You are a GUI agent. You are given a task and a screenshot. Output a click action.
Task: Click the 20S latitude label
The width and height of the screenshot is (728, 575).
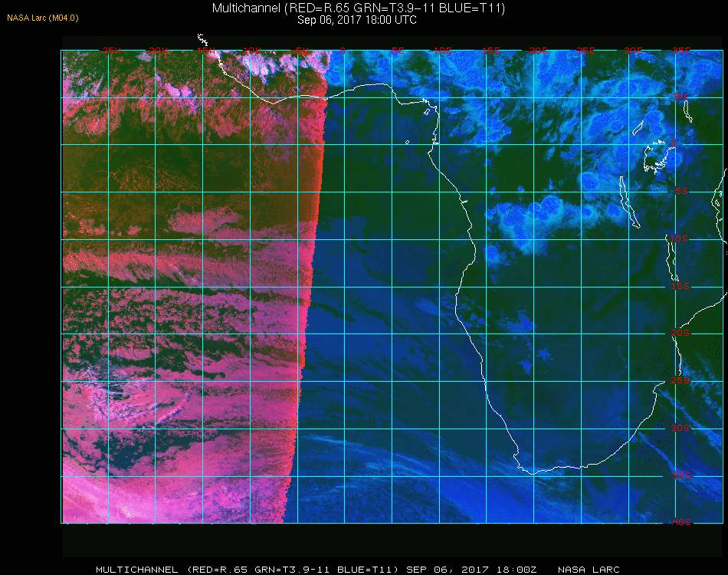tap(680, 333)
